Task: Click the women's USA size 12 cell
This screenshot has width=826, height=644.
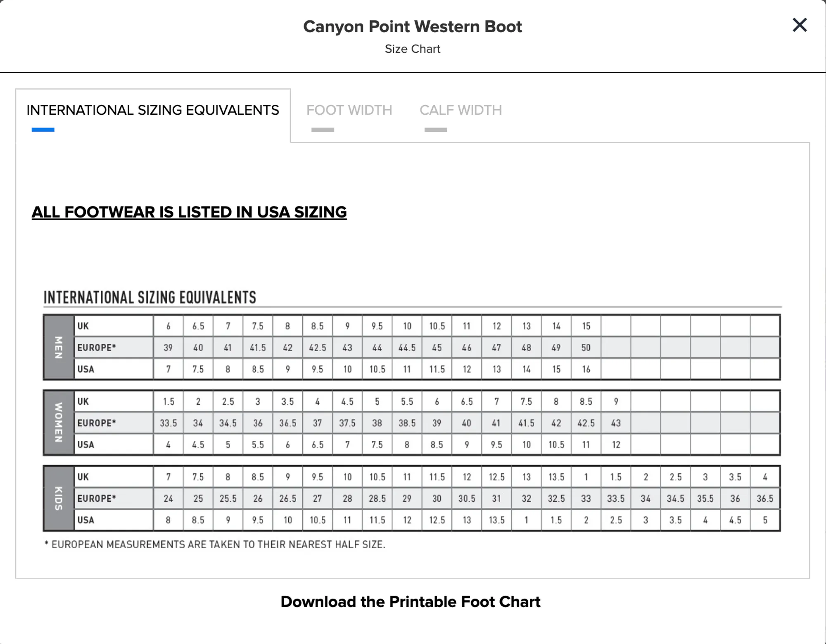Action: click(616, 445)
